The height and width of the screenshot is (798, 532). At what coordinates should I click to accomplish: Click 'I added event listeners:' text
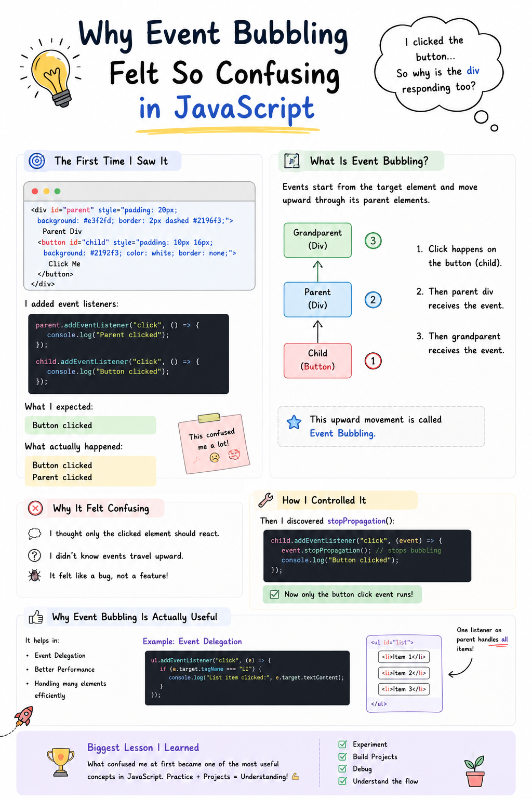point(71,304)
